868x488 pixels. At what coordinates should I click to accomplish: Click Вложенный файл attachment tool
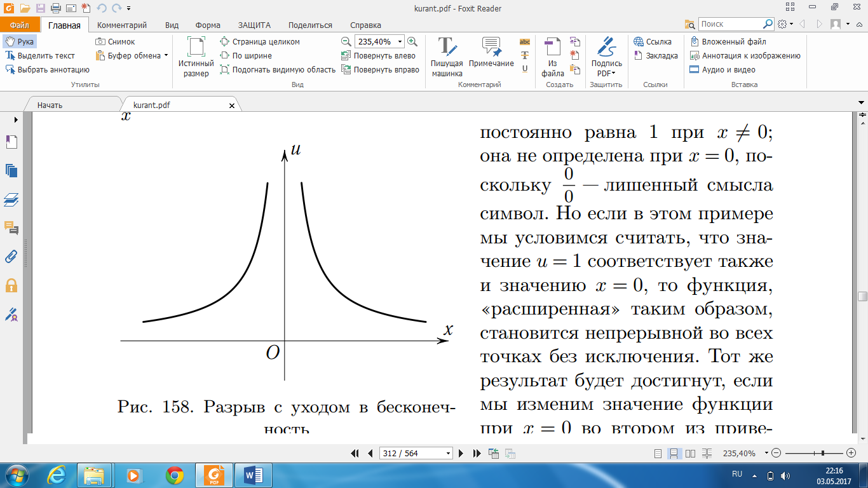pos(728,41)
